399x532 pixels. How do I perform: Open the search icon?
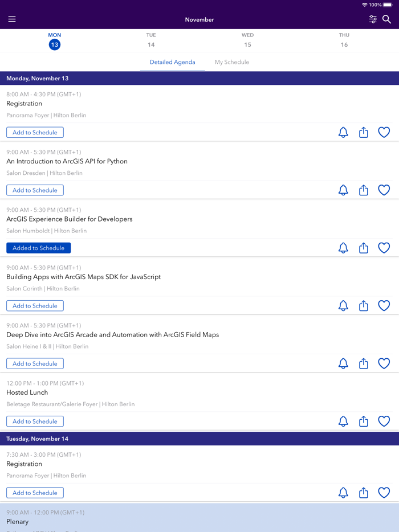coord(387,19)
